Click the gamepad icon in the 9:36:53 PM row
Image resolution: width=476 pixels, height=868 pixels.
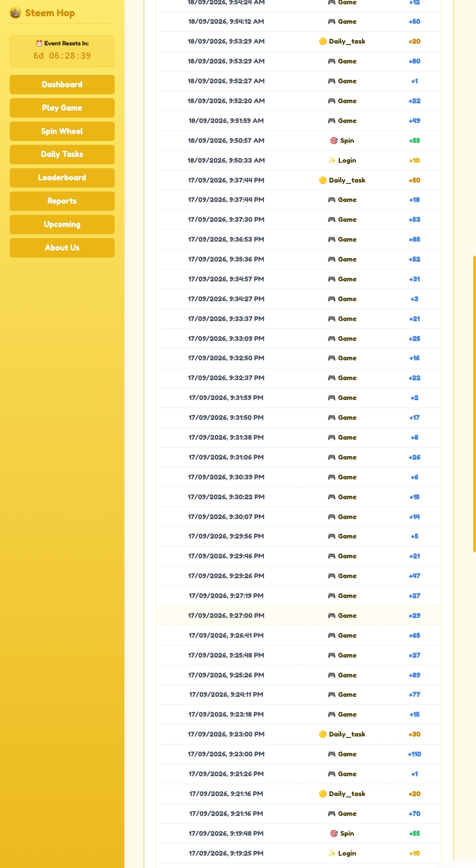pos(331,239)
